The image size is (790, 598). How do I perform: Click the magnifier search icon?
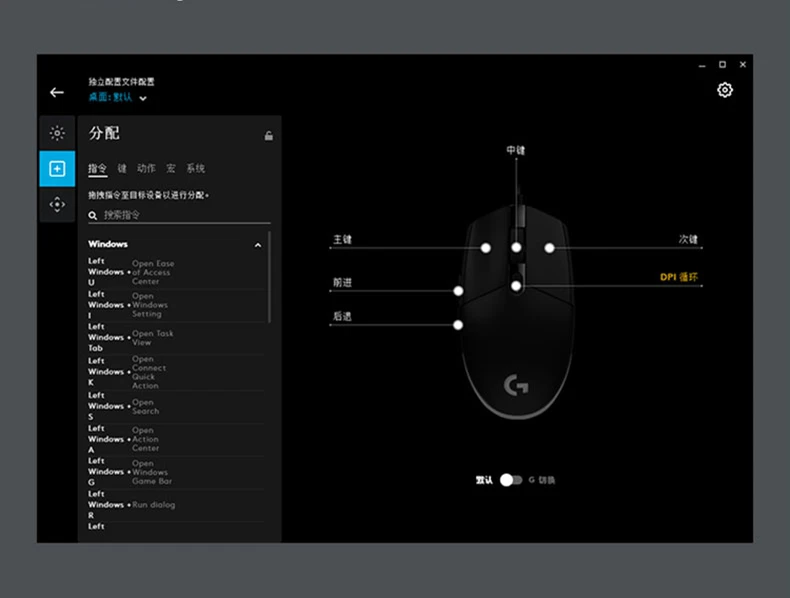93,216
